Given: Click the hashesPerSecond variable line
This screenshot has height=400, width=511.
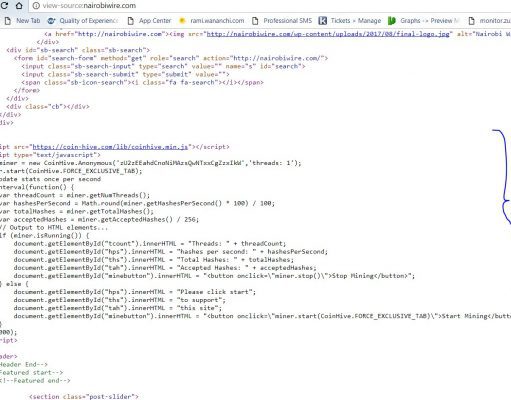Looking at the screenshot, I should [x=137, y=203].
